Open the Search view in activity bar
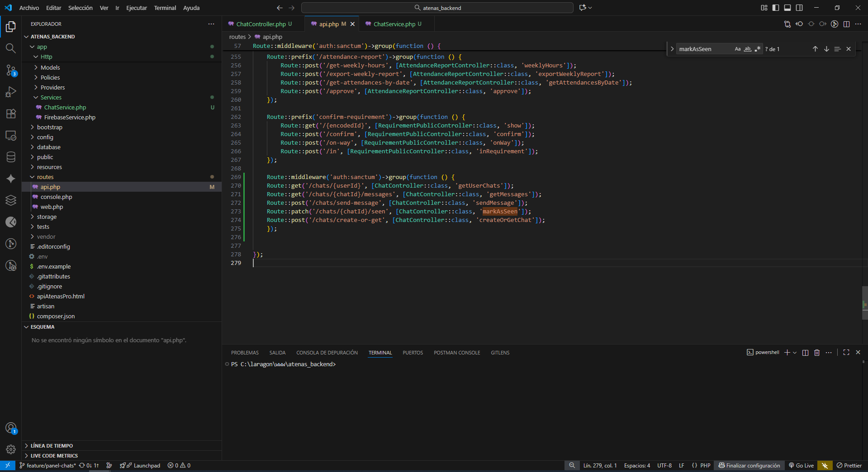 [10, 48]
